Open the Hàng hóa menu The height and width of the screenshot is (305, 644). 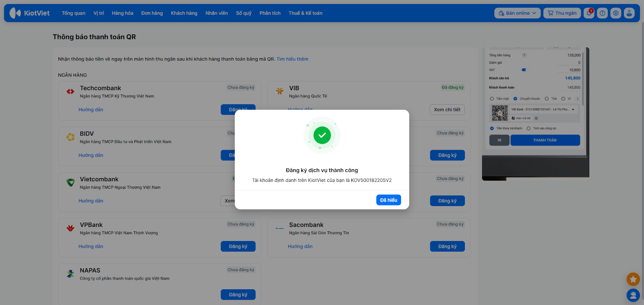click(122, 13)
